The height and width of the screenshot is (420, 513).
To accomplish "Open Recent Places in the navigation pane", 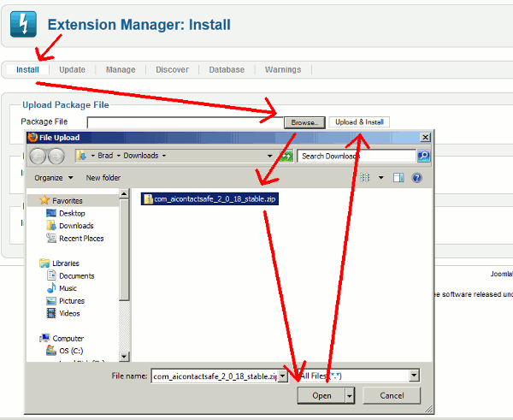I will coord(81,239).
